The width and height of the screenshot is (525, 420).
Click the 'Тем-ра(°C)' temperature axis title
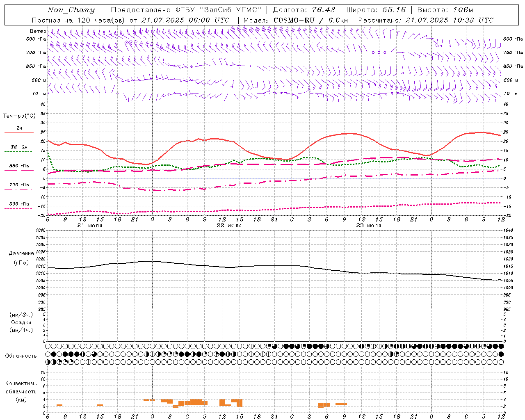pos(19,116)
